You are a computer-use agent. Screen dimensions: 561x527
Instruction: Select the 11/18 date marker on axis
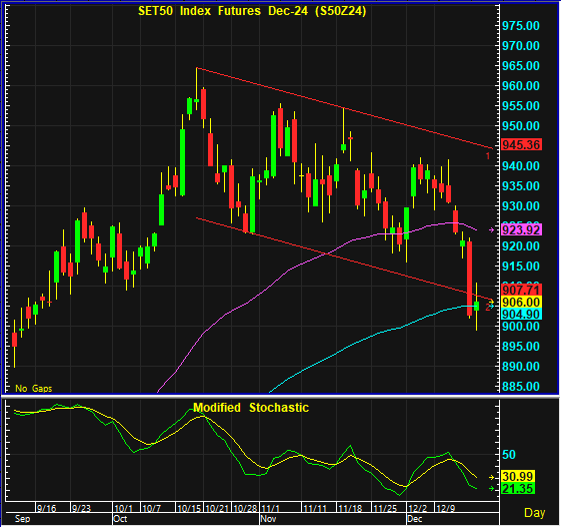tap(350, 508)
